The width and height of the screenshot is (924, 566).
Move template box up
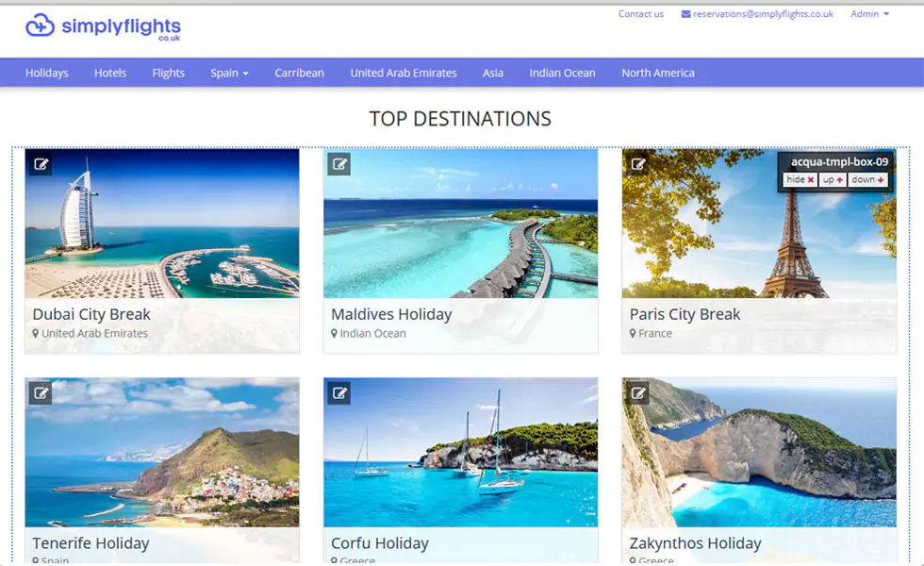point(833,179)
